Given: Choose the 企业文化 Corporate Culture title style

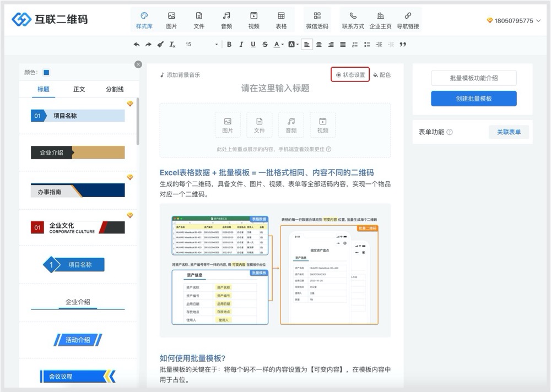Looking at the screenshot, I should [78, 227].
